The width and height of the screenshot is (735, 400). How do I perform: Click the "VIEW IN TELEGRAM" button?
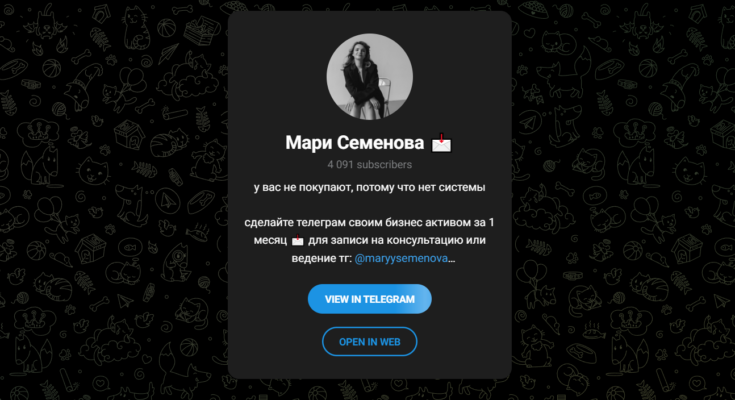pos(369,299)
